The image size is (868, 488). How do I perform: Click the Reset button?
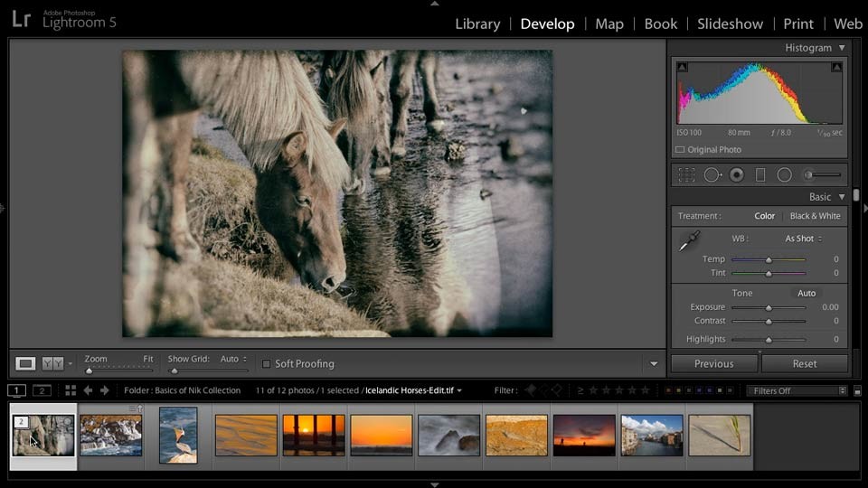(x=805, y=363)
